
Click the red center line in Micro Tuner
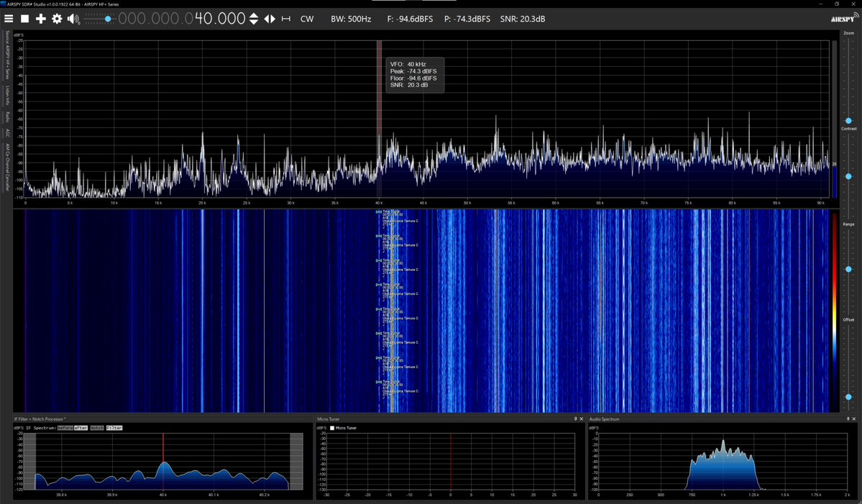coord(451,461)
